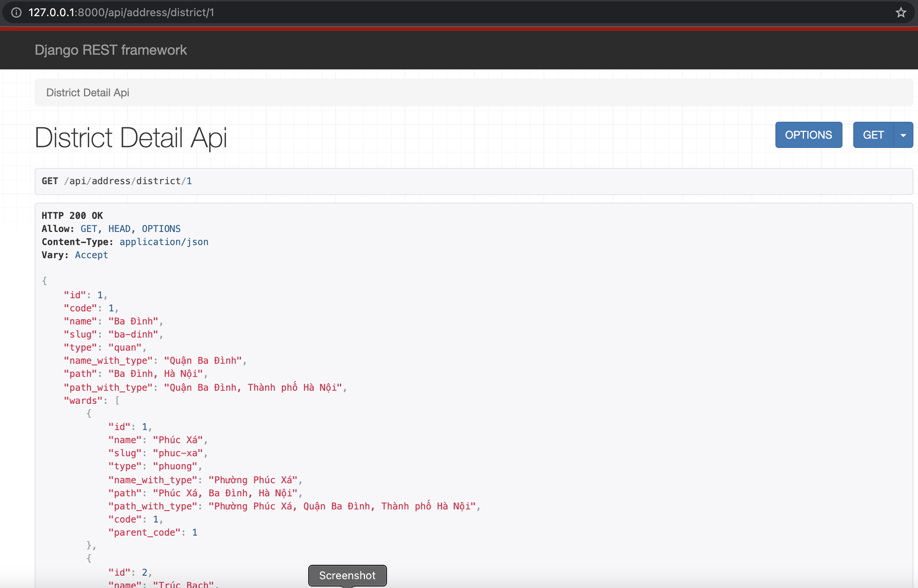The width and height of the screenshot is (918, 588).
Task: Click the URL in the address bar
Action: (121, 12)
